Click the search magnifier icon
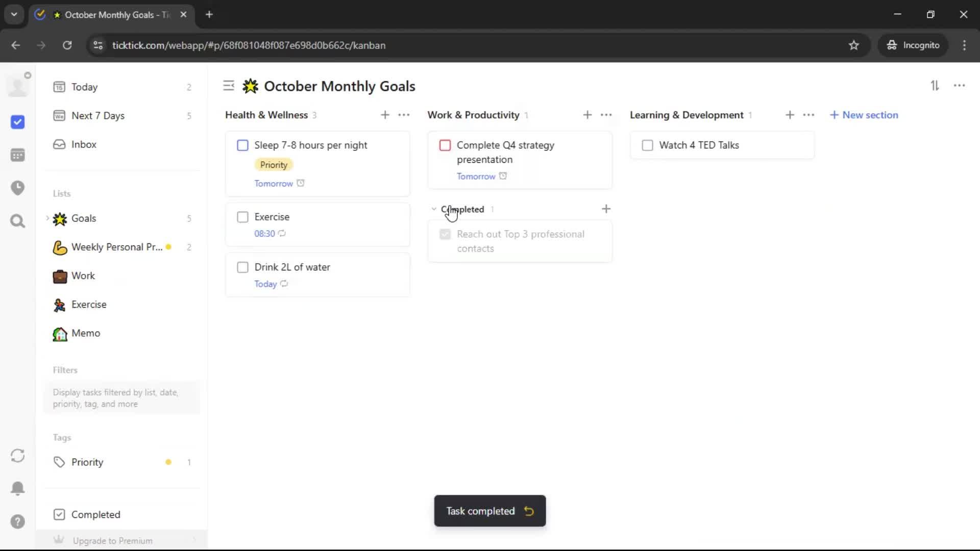This screenshot has height=551, width=980. [x=17, y=221]
